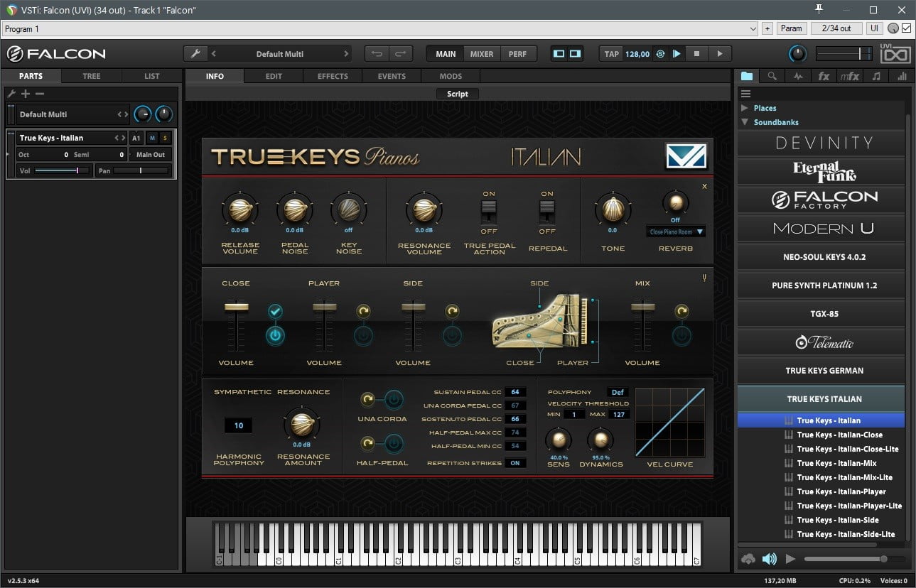Add a part with the plus icon
The width and height of the screenshot is (916, 588).
point(26,94)
